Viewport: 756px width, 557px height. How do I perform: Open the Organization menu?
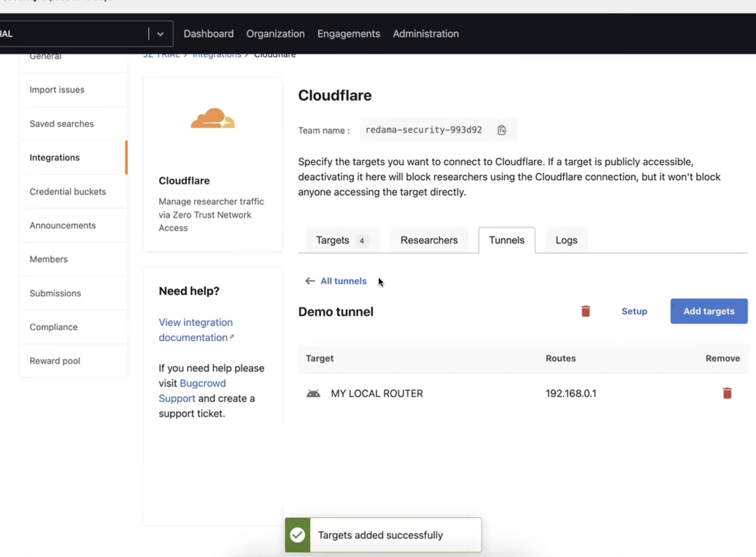pyautogui.click(x=275, y=34)
